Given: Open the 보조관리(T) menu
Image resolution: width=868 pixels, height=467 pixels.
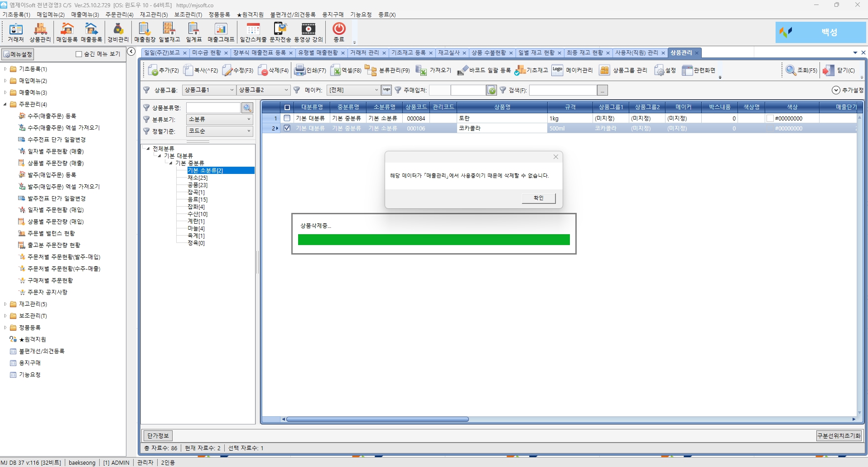Looking at the screenshot, I should tap(188, 14).
